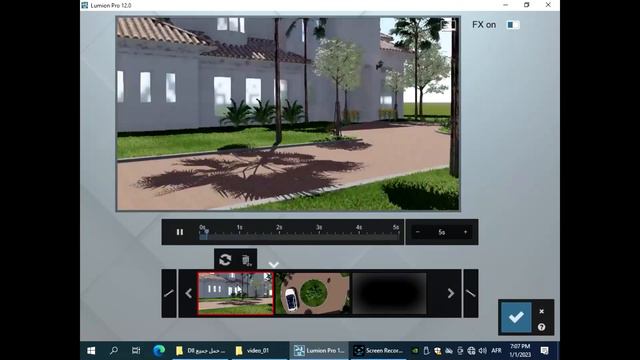Click the NVIDIA tray icon

pos(415,351)
